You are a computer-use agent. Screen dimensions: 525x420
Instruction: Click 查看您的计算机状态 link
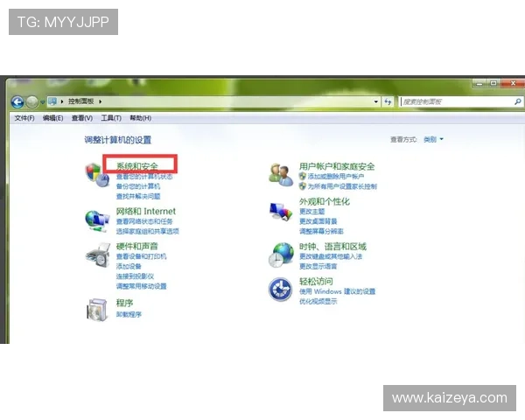pyautogui.click(x=144, y=176)
